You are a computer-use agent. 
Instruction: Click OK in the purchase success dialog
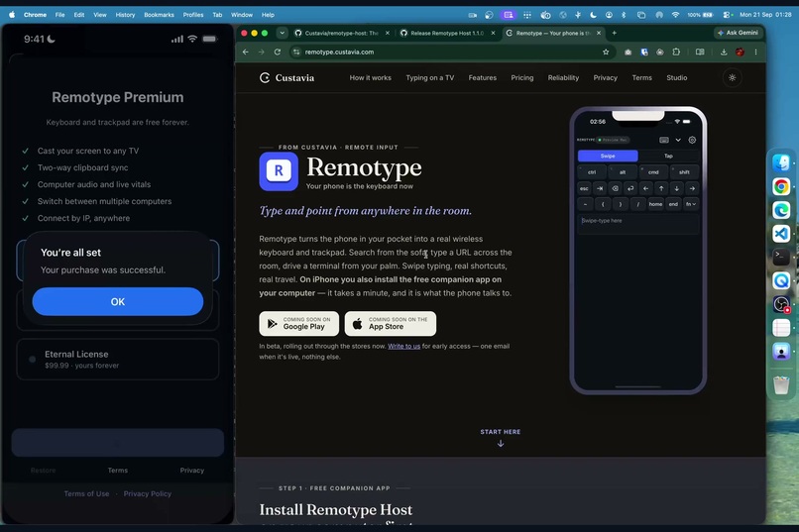118,301
